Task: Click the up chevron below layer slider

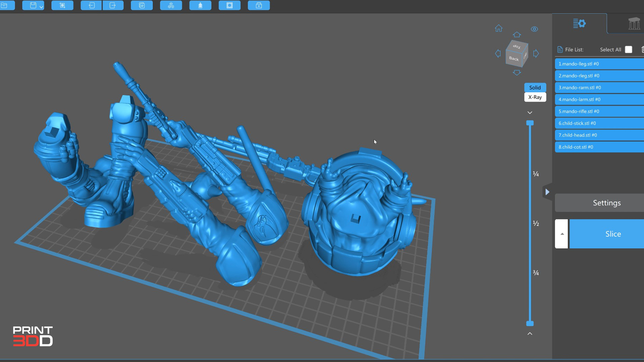Action: click(x=530, y=334)
